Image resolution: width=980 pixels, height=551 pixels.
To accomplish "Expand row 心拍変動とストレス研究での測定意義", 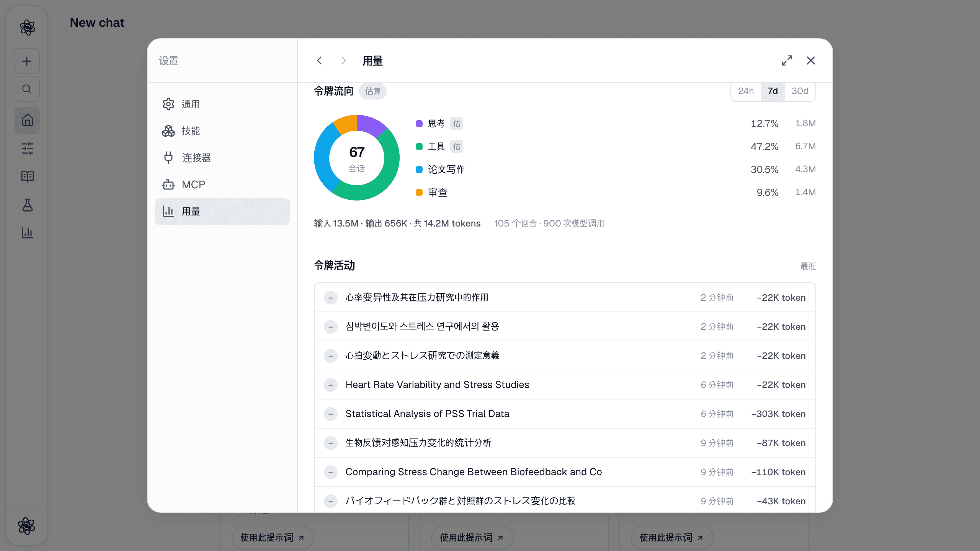I will 565,356.
